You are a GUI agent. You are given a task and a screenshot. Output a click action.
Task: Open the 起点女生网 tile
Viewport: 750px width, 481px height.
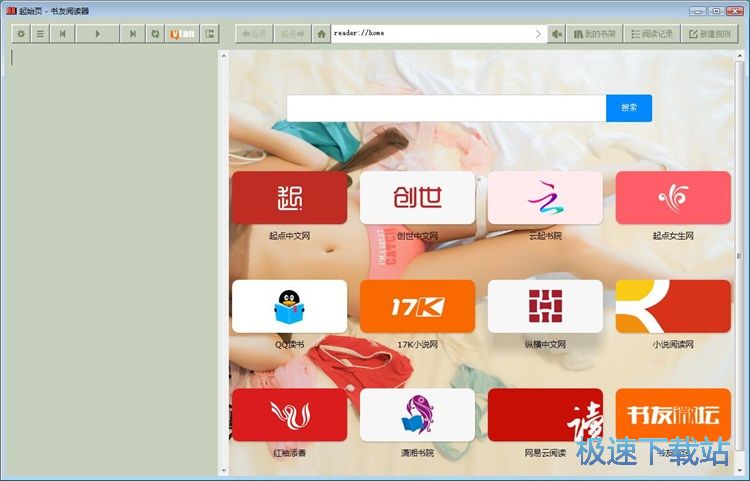pos(673,197)
